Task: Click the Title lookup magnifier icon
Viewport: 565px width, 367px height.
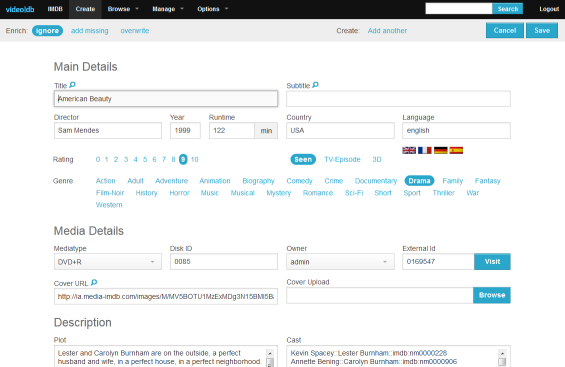Action: point(72,85)
